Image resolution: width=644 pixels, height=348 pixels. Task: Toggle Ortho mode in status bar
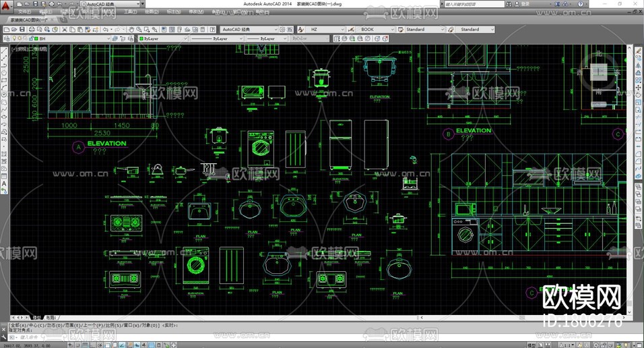[92, 345]
